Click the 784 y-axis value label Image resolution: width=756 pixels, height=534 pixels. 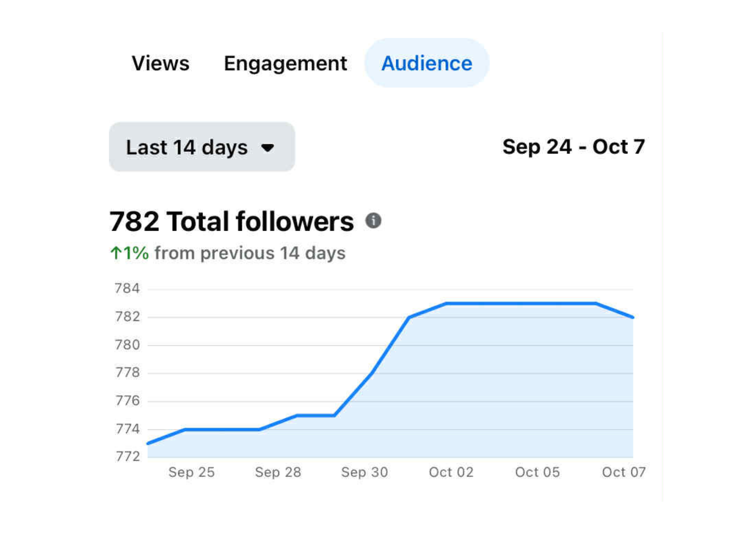[x=127, y=289]
